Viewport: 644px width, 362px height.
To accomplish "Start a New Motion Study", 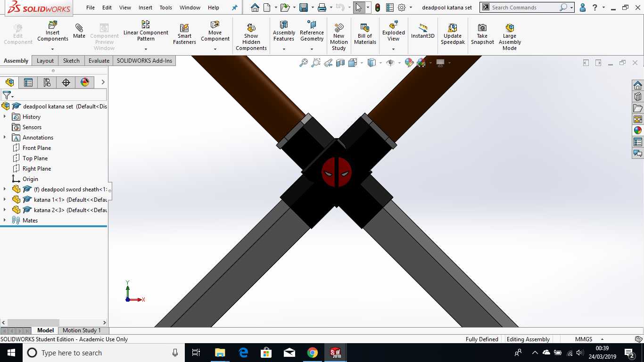I will (x=339, y=37).
